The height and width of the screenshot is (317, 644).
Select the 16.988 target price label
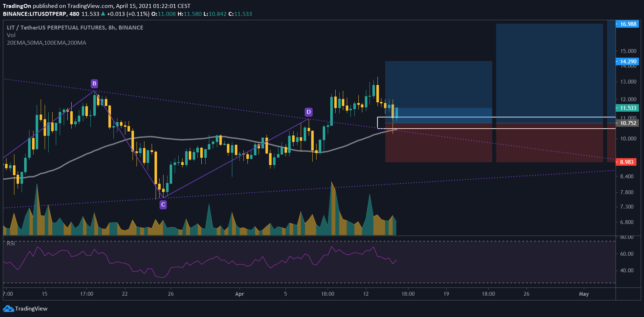coord(627,24)
